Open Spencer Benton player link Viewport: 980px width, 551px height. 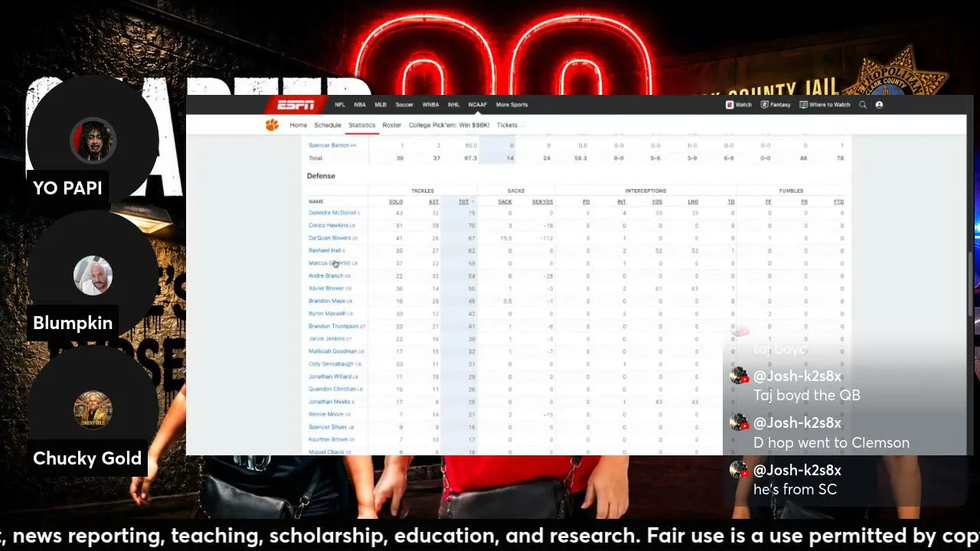[329, 145]
